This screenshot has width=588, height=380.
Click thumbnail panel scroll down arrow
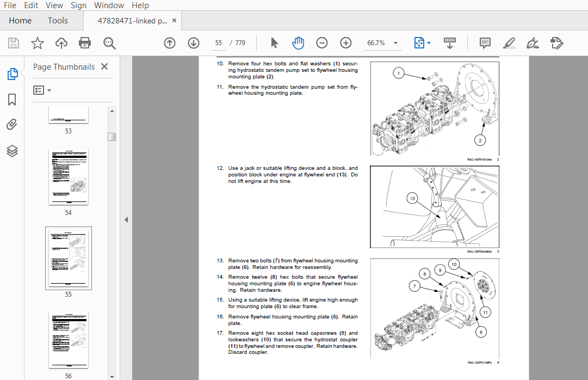pos(112,377)
